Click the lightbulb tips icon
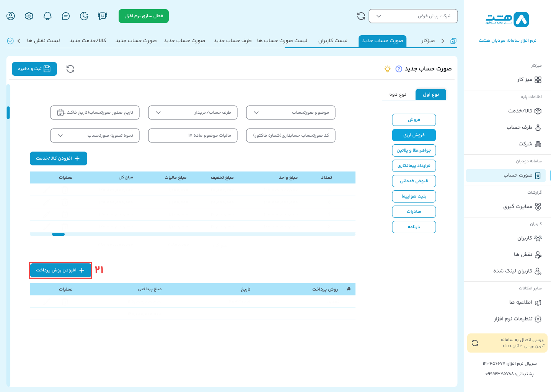The width and height of the screenshot is (551, 392). click(x=388, y=69)
